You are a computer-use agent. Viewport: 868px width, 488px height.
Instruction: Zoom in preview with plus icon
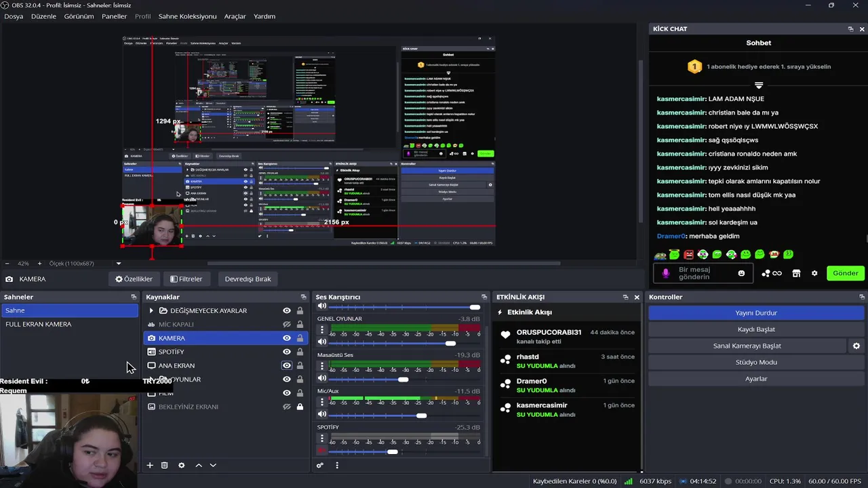coord(39,263)
